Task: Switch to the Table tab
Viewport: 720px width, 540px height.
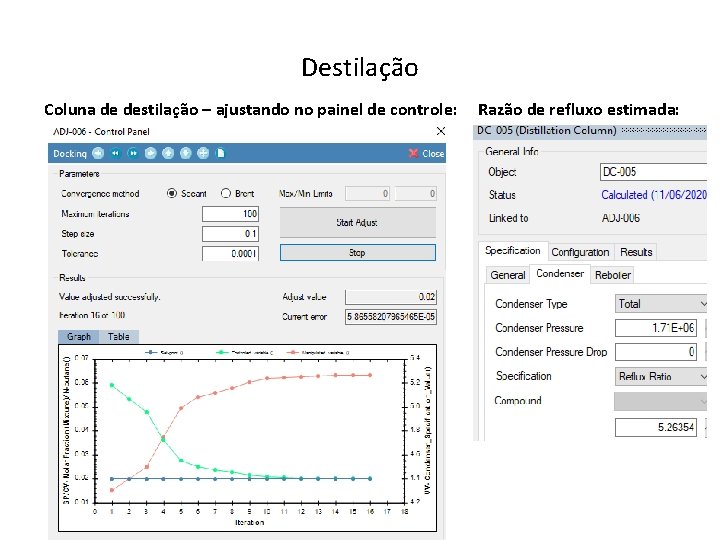Action: 118,337
